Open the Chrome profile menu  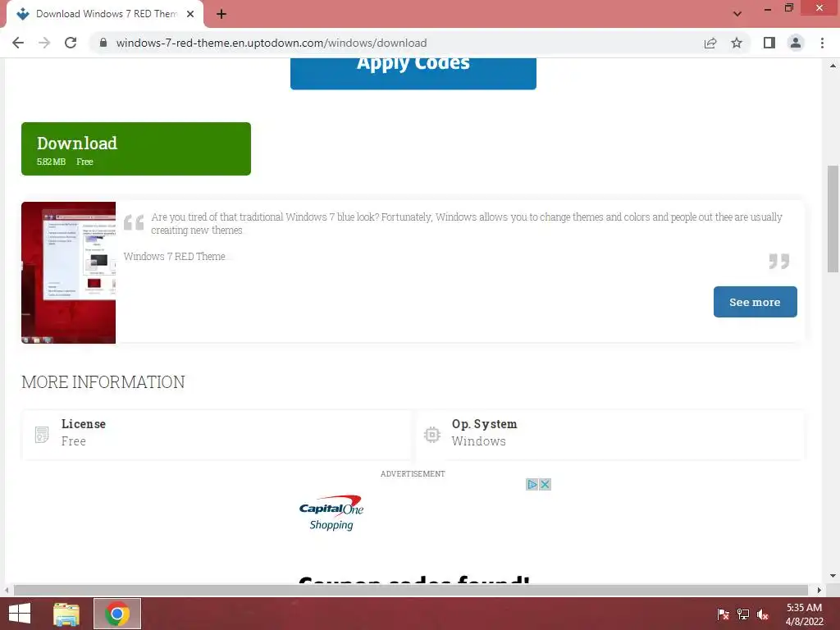click(796, 43)
